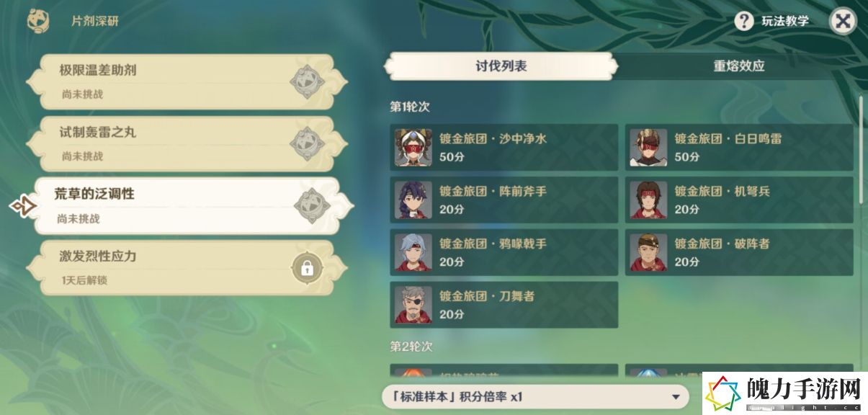The width and height of the screenshot is (868, 415).
Task: Click the medal emblem on 试制轰雷之丸
Action: tap(308, 144)
